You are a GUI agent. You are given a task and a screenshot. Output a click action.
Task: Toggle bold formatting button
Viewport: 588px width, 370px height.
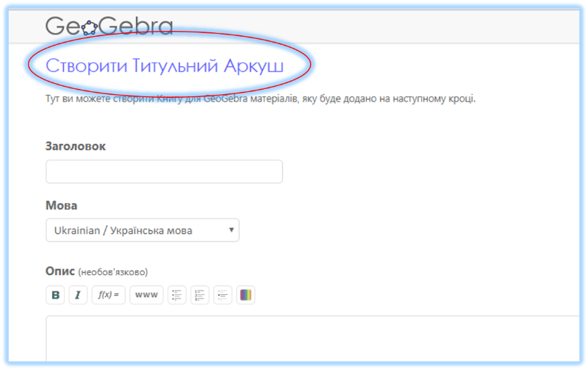[x=55, y=295]
